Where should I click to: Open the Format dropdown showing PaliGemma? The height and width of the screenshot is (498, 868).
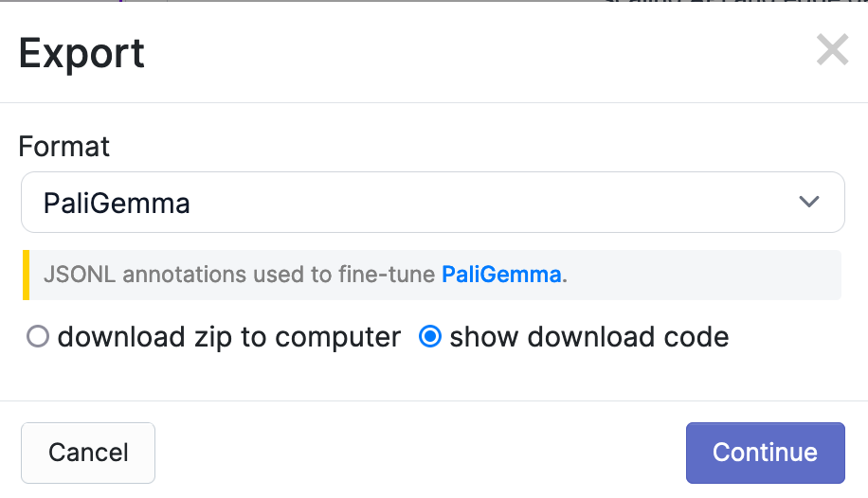coord(432,203)
